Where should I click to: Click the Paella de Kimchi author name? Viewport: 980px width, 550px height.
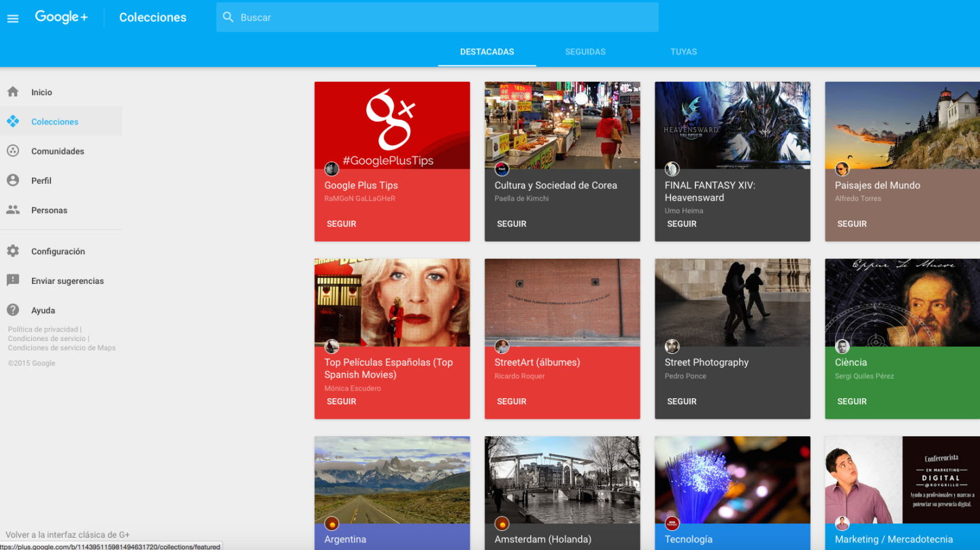point(521,199)
